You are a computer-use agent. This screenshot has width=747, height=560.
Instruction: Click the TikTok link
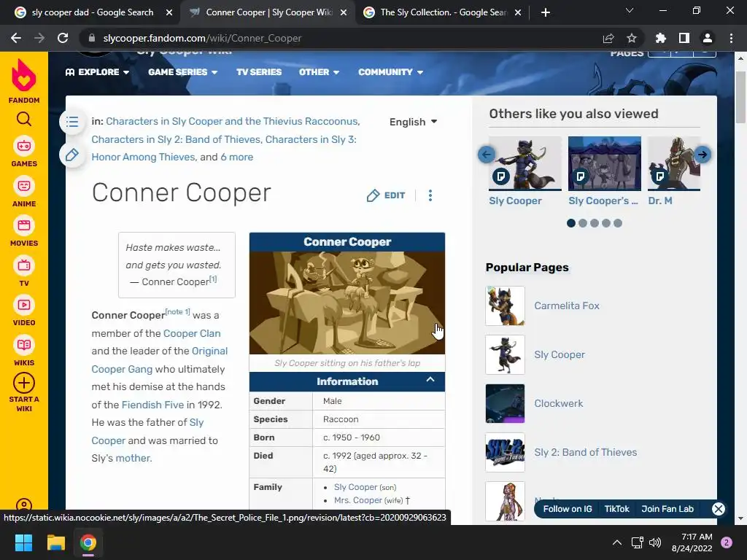click(x=617, y=509)
